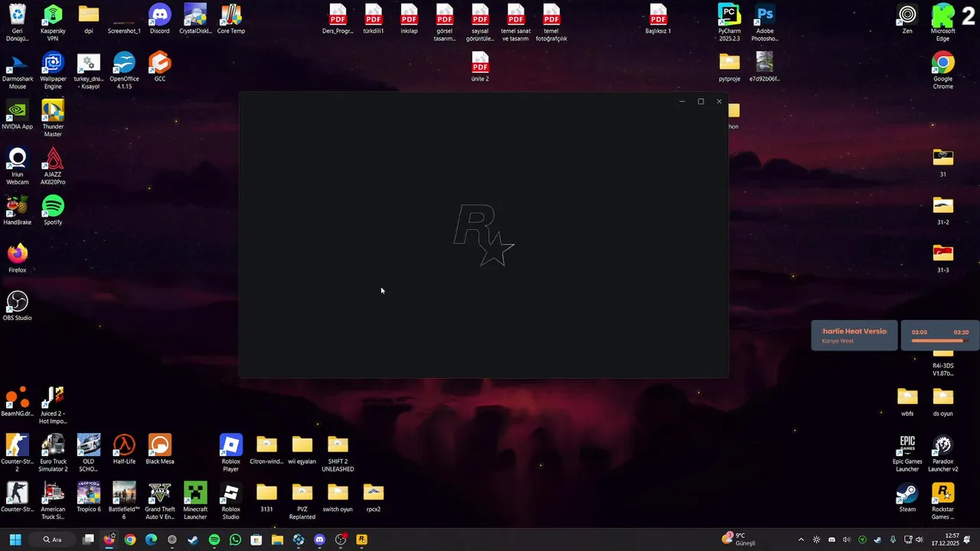Open Rockstar Games Launcher taskbar icon
980x551 pixels.
click(361, 540)
